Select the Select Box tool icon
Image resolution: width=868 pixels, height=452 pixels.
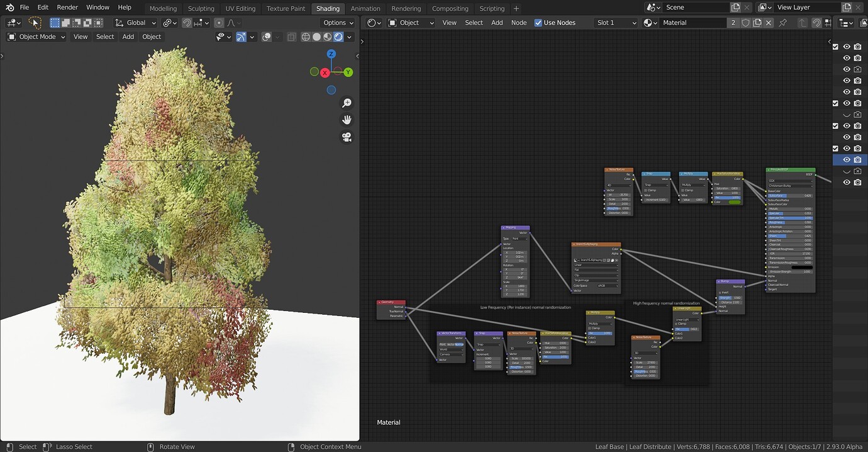click(x=35, y=23)
